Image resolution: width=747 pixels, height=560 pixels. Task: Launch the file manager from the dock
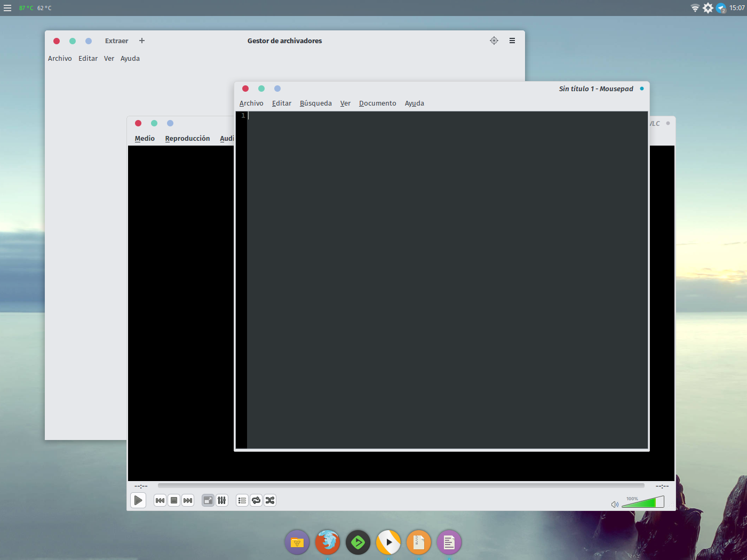point(297,542)
